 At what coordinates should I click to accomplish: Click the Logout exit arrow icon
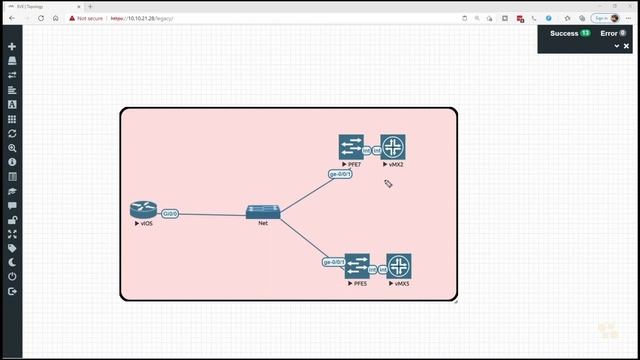[x=12, y=291]
